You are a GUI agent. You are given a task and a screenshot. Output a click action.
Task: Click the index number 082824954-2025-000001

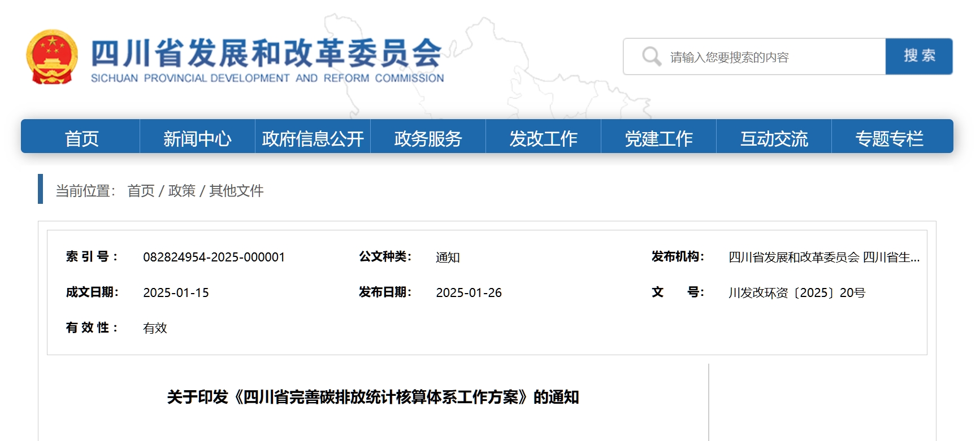tap(214, 257)
